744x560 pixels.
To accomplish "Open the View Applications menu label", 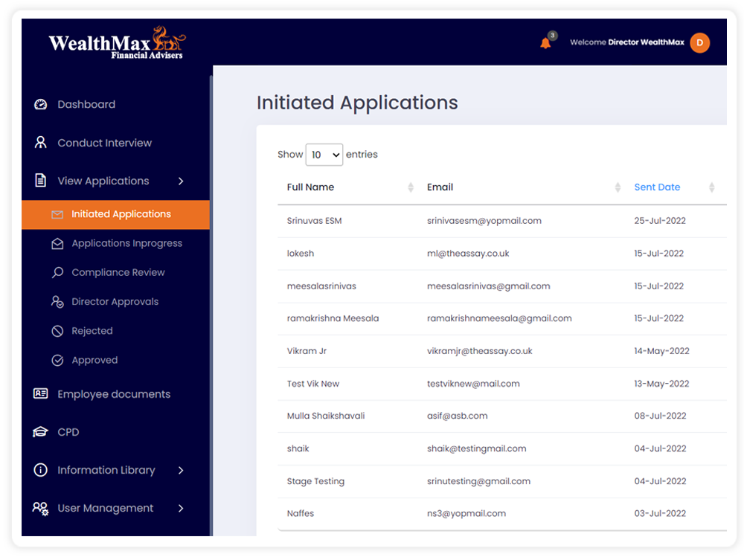I will [x=103, y=181].
